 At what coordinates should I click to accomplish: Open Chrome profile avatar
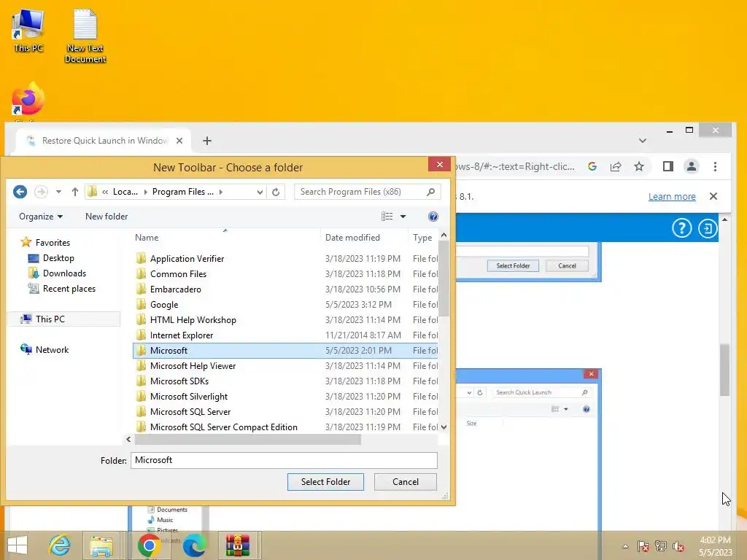[692, 166]
